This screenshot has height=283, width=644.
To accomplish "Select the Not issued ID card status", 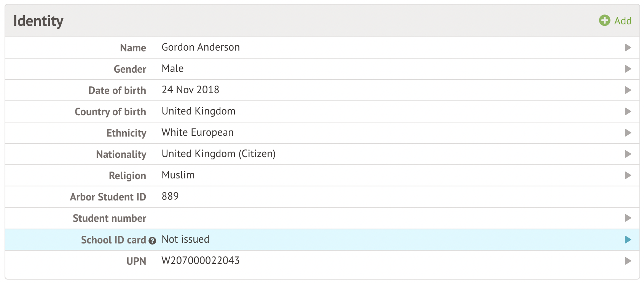I will point(185,239).
